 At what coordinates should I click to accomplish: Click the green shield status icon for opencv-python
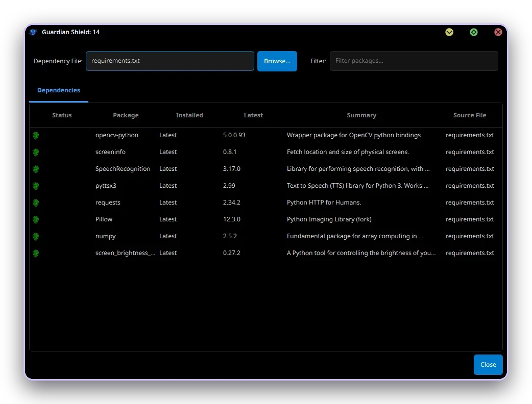click(36, 136)
